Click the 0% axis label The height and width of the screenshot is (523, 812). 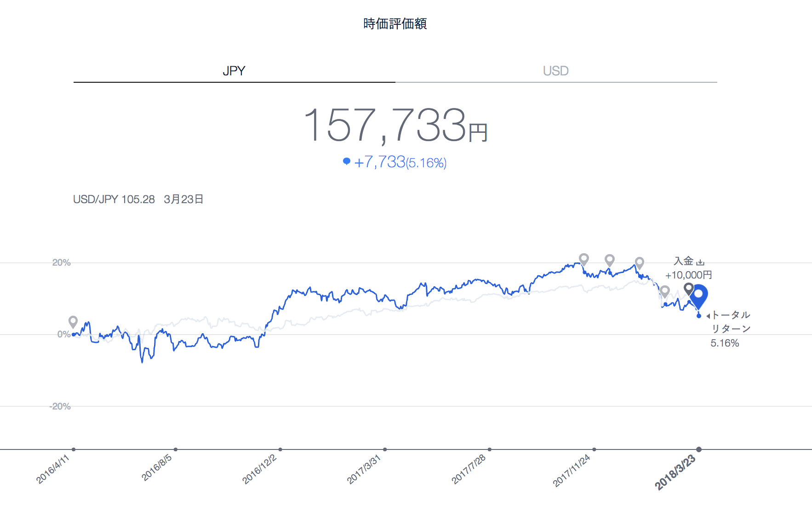64,334
